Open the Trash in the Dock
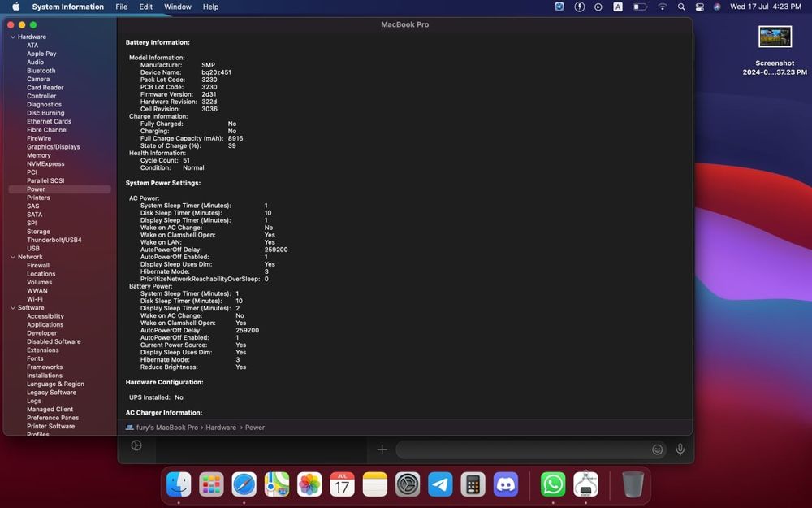812x508 pixels. point(633,484)
